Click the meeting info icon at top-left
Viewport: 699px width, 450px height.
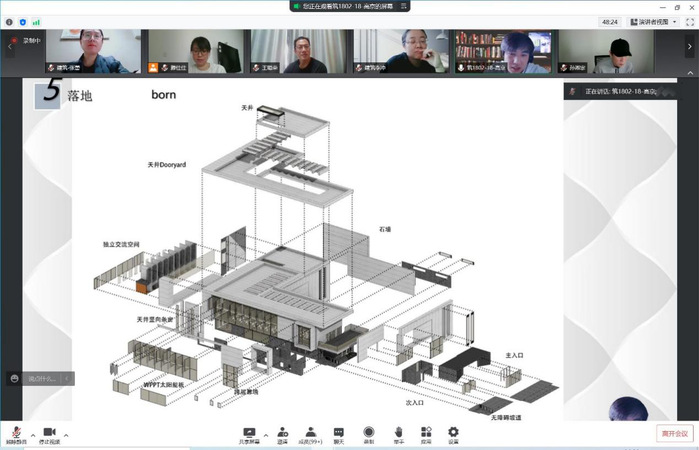(x=8, y=21)
